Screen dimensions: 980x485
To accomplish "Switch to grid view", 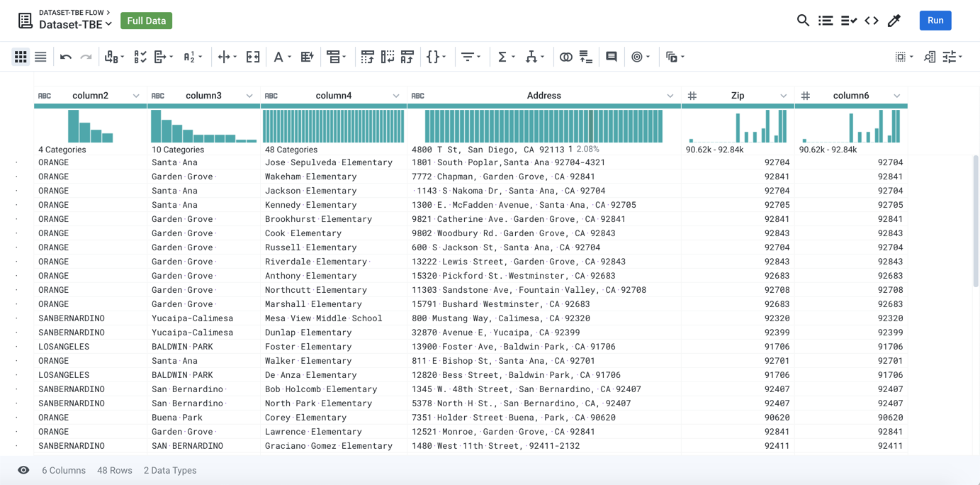I will pyautogui.click(x=21, y=57).
